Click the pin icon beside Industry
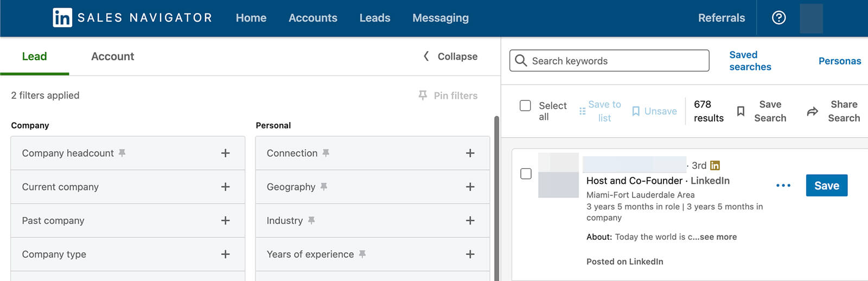Image resolution: width=868 pixels, height=281 pixels. (x=311, y=220)
